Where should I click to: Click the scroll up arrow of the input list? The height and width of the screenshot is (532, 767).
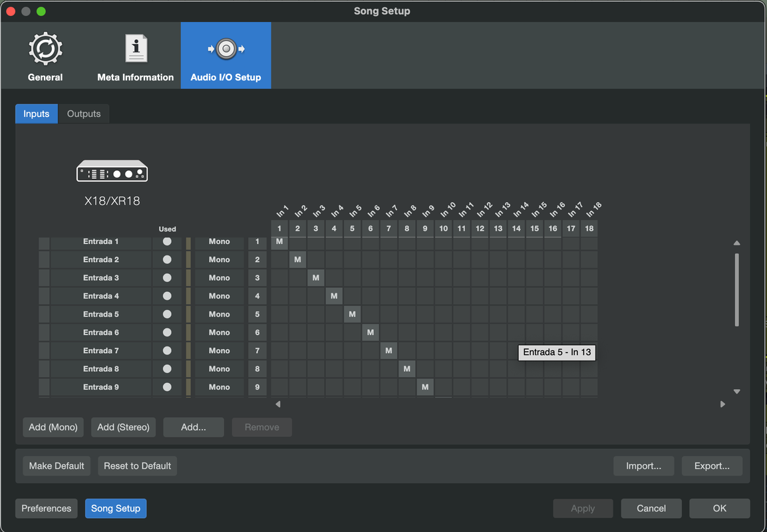pyautogui.click(x=736, y=243)
